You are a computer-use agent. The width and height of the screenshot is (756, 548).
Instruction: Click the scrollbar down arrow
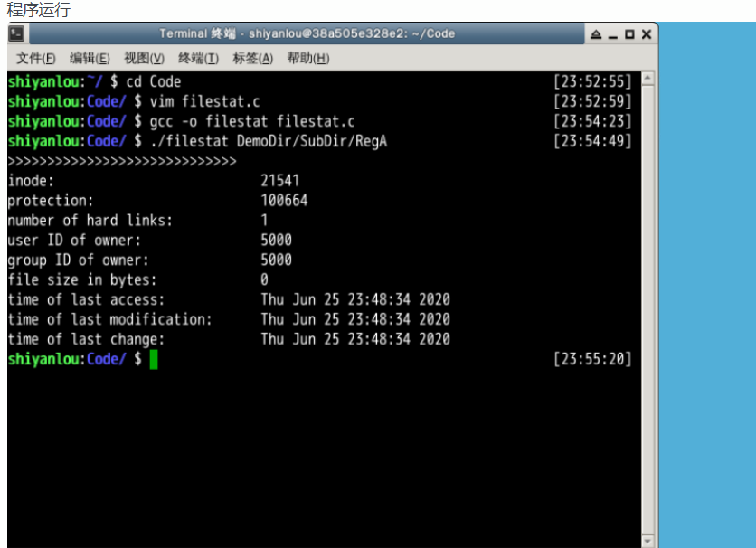[x=647, y=540]
